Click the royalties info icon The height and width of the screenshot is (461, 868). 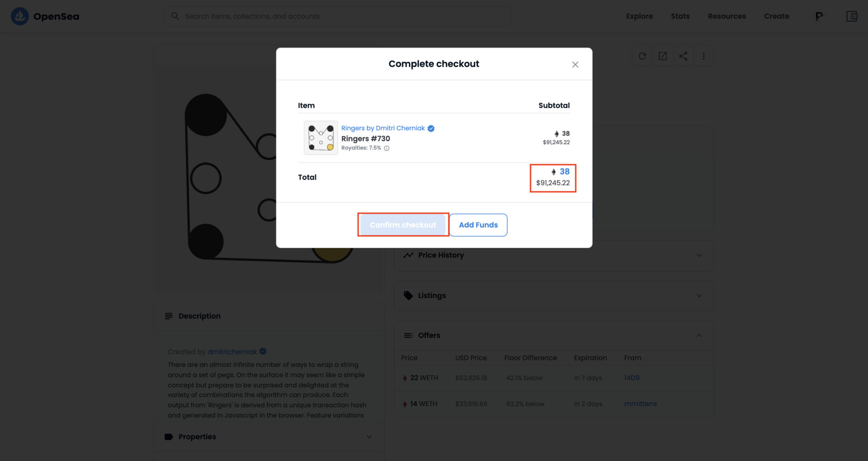point(387,148)
